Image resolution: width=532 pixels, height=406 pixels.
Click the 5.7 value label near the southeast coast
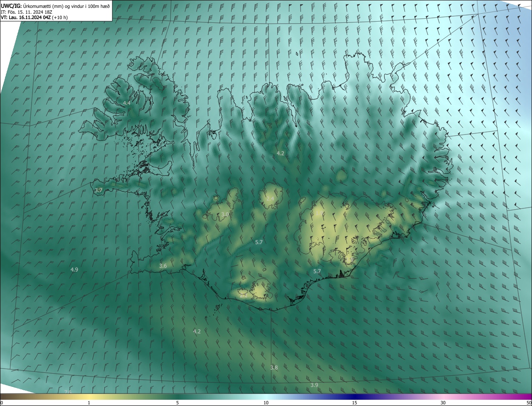tap(317, 271)
